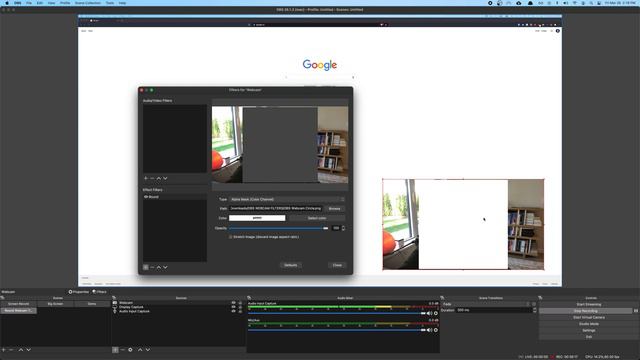Lock the Webcam source

click(x=240, y=303)
